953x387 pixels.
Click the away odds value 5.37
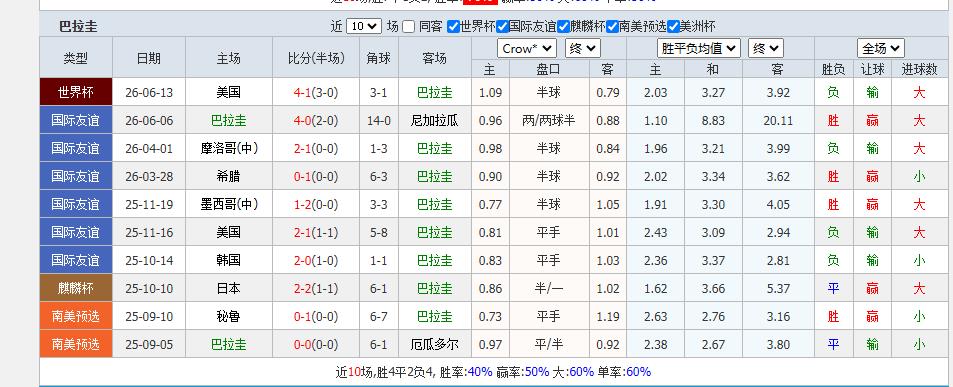pyautogui.click(x=778, y=289)
